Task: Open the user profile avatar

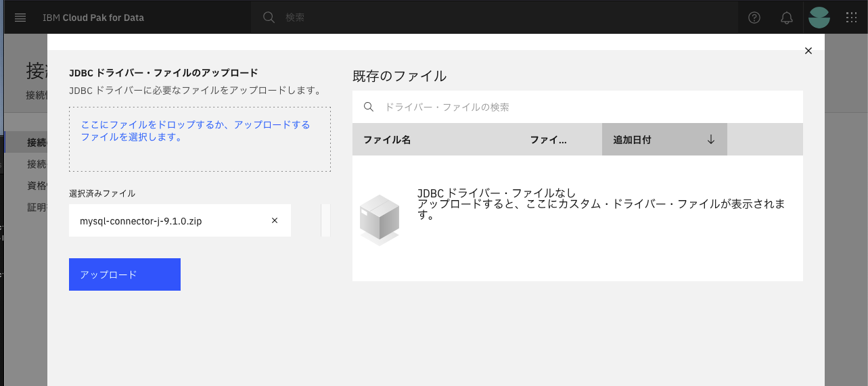Action: coord(819,18)
